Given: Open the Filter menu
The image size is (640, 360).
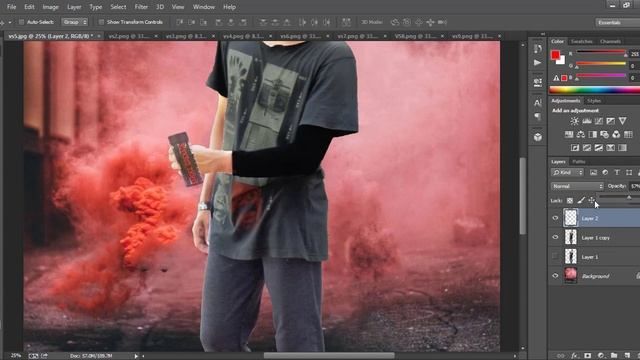Looking at the screenshot, I should click(141, 7).
